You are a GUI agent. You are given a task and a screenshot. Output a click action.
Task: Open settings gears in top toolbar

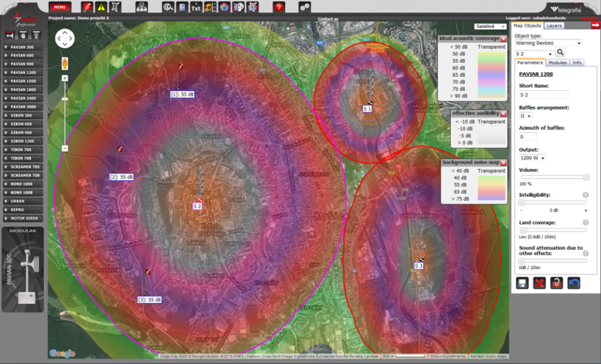tap(305, 7)
